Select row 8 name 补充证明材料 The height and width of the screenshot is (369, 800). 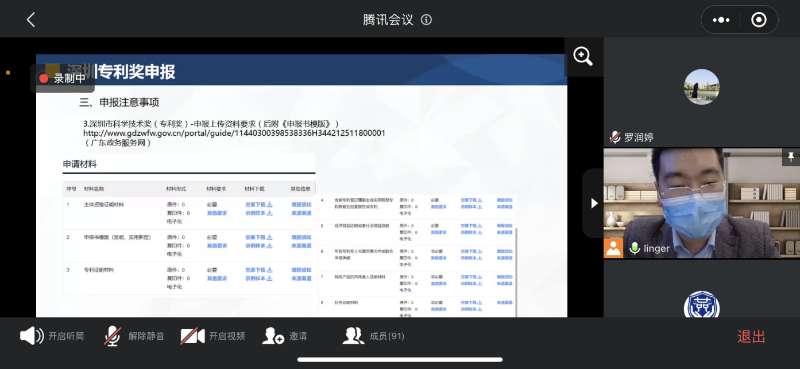[347, 303]
